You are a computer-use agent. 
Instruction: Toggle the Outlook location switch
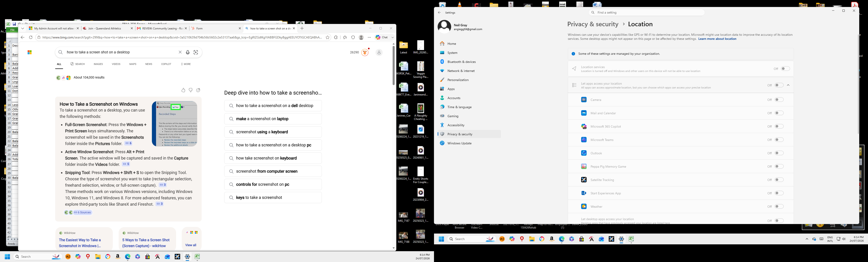[779, 153]
